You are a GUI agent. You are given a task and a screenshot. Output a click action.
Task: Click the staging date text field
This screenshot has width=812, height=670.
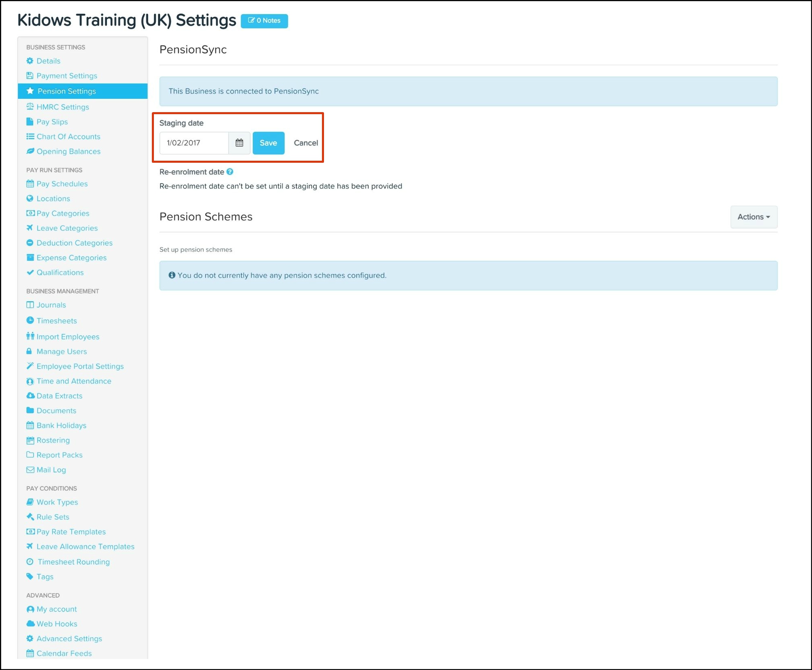click(194, 143)
